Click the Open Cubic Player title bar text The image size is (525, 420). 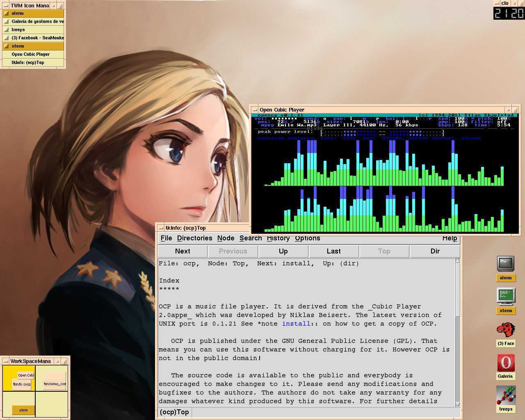282,110
